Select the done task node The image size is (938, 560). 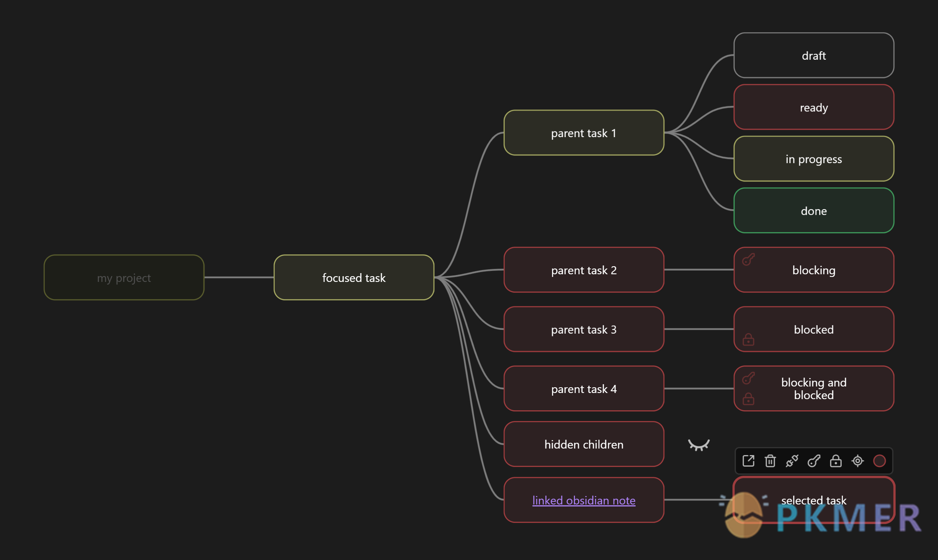814,210
